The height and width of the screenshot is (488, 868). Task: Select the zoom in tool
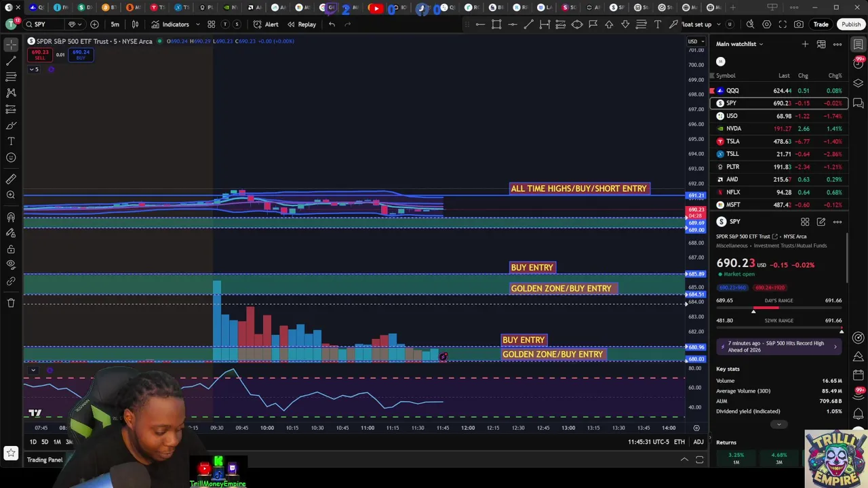click(x=11, y=195)
